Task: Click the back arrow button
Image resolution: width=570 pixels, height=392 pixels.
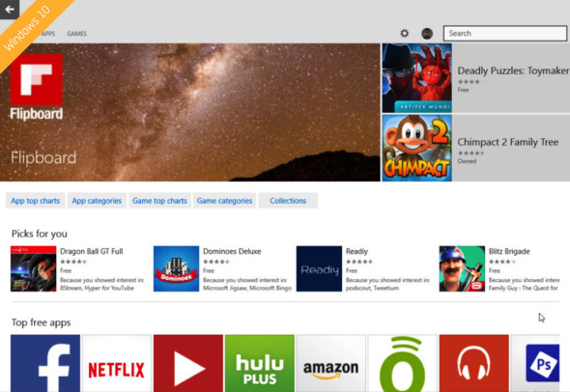Action: [x=10, y=9]
